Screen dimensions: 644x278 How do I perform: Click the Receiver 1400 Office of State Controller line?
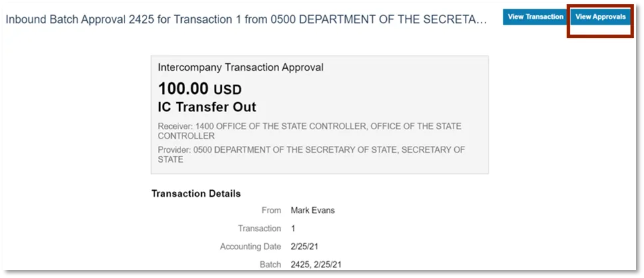[310, 126]
